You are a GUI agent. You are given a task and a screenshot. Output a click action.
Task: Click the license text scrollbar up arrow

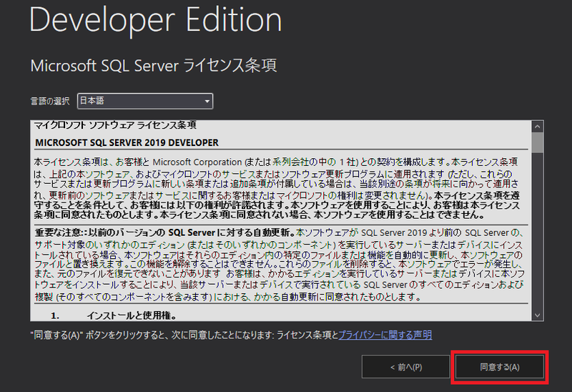click(537, 127)
